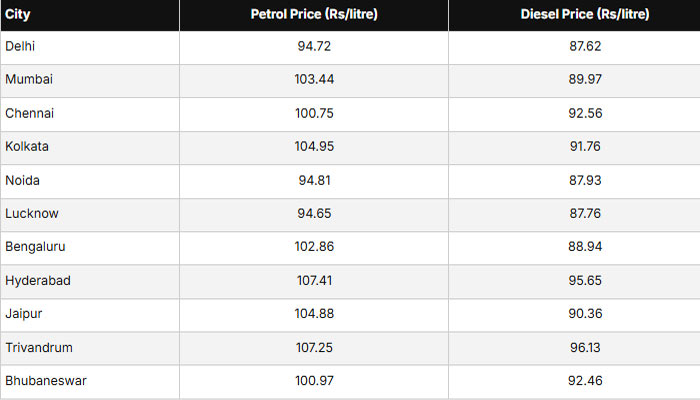Click Hyderabad petrol price 107.41

[314, 281]
